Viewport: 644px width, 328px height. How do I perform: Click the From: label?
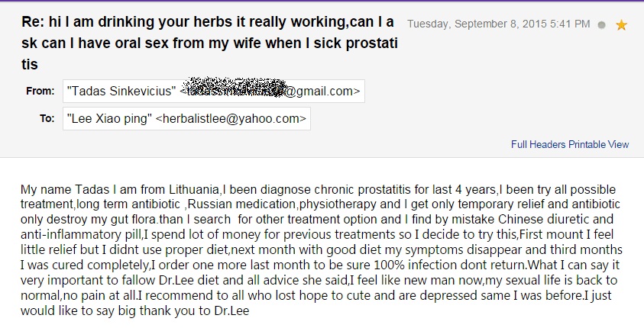point(40,91)
